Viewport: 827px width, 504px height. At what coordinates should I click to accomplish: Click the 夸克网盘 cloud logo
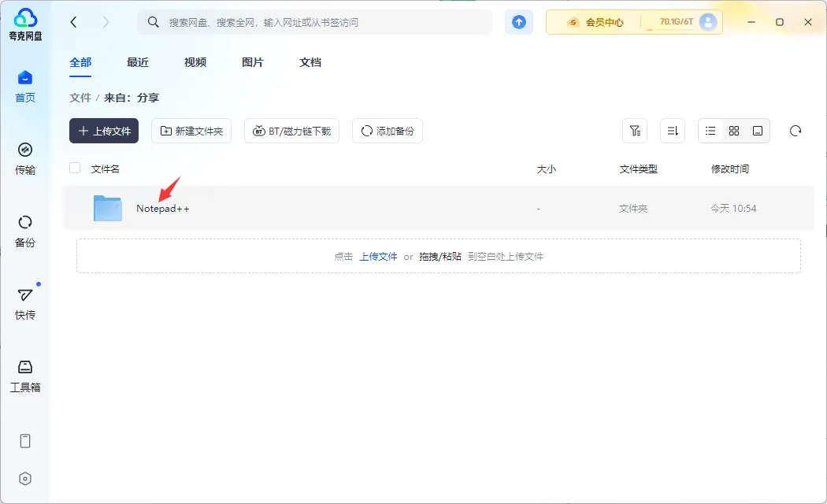pyautogui.click(x=25, y=24)
